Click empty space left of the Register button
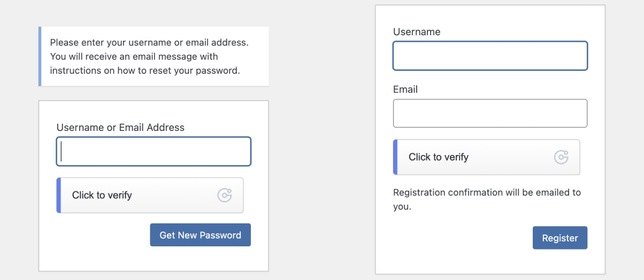This screenshot has height=280, width=644. pyautogui.click(x=455, y=238)
